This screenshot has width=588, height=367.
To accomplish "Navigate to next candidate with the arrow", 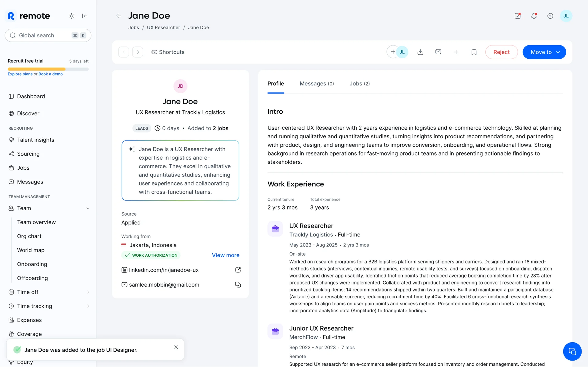I will click(138, 52).
